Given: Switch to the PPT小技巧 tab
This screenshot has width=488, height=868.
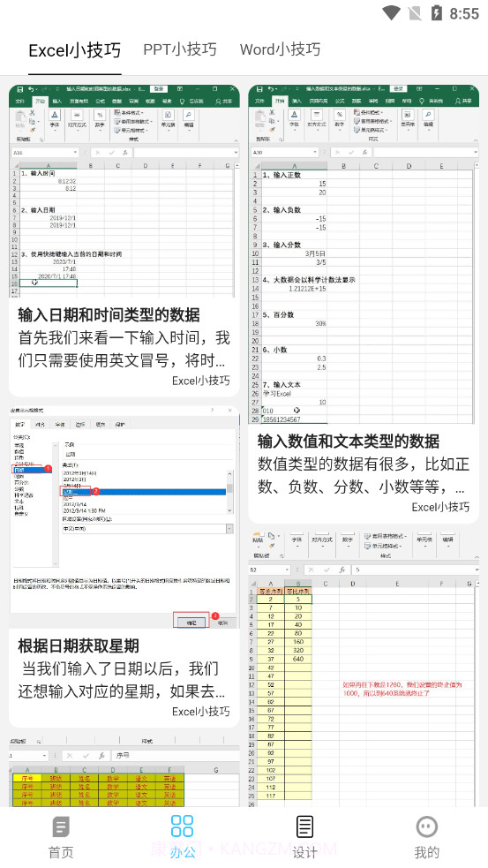Looking at the screenshot, I should pos(180,49).
